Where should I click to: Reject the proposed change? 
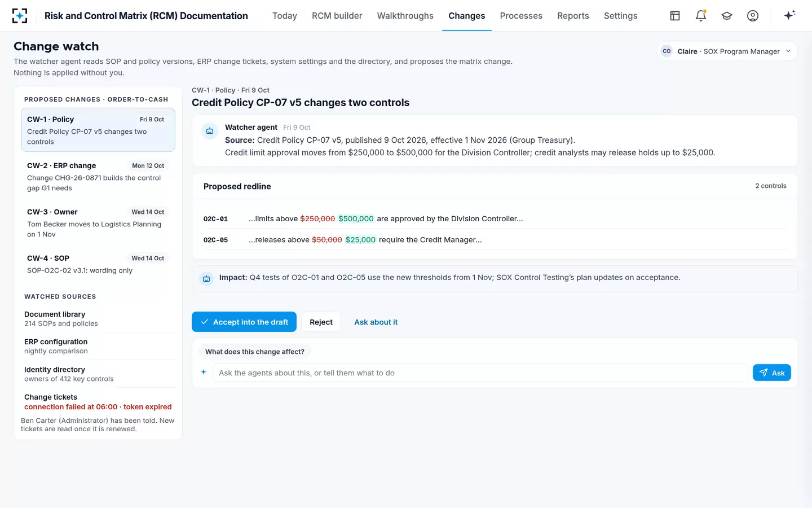[321, 322]
